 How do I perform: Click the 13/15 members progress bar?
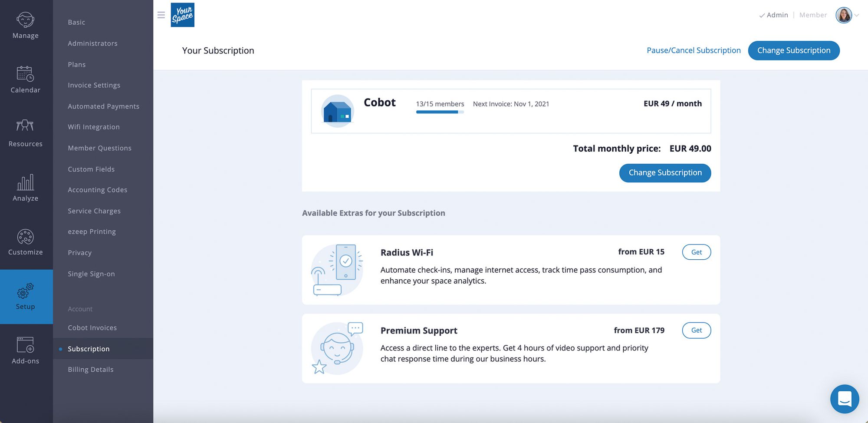(x=440, y=112)
